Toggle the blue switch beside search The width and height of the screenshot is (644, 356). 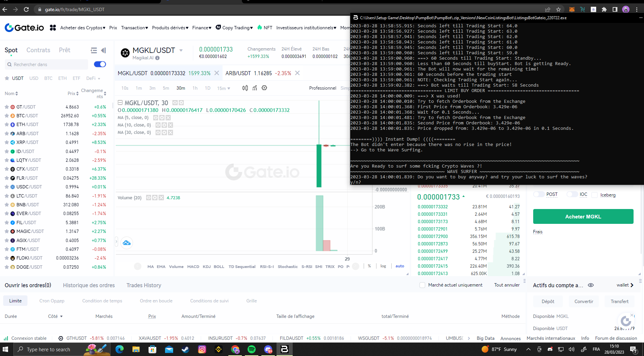coord(100,64)
